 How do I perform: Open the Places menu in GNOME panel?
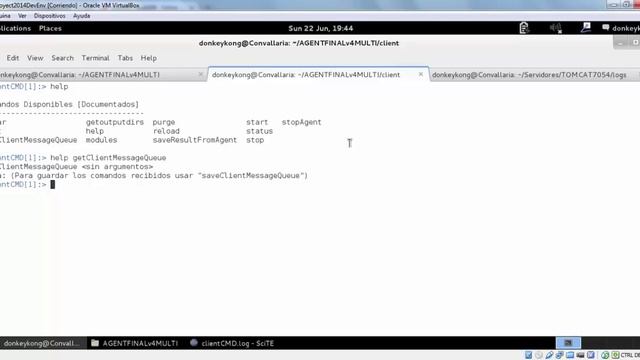tap(50, 28)
